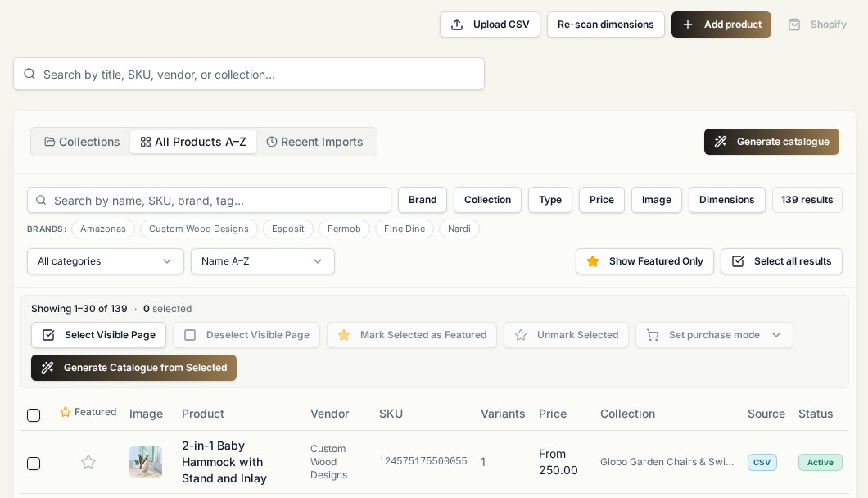Click the star icon in Mark Selected as Featured
The width and height of the screenshot is (868, 498).
(x=344, y=334)
